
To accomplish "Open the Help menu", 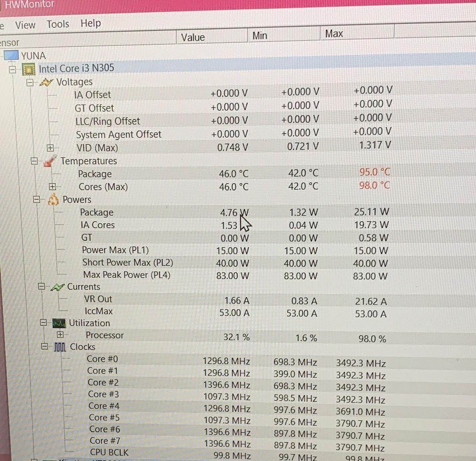I will click(x=90, y=23).
